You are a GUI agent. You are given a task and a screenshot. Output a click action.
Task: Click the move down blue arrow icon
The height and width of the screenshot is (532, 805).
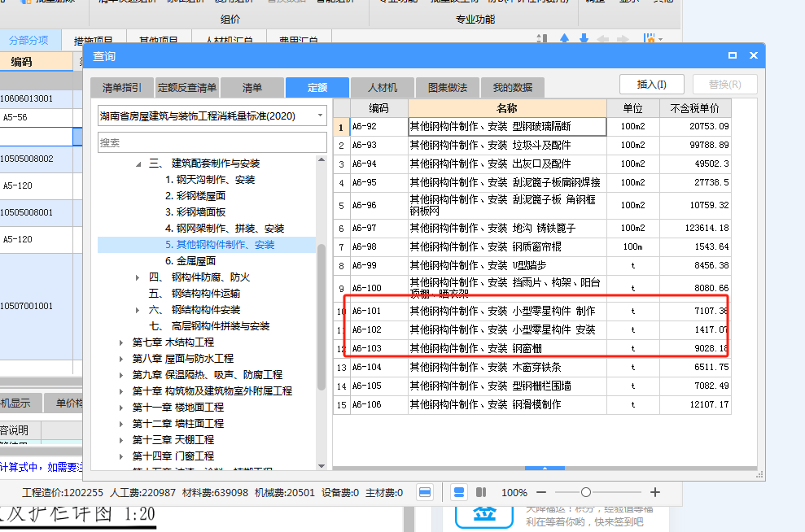click(x=584, y=39)
